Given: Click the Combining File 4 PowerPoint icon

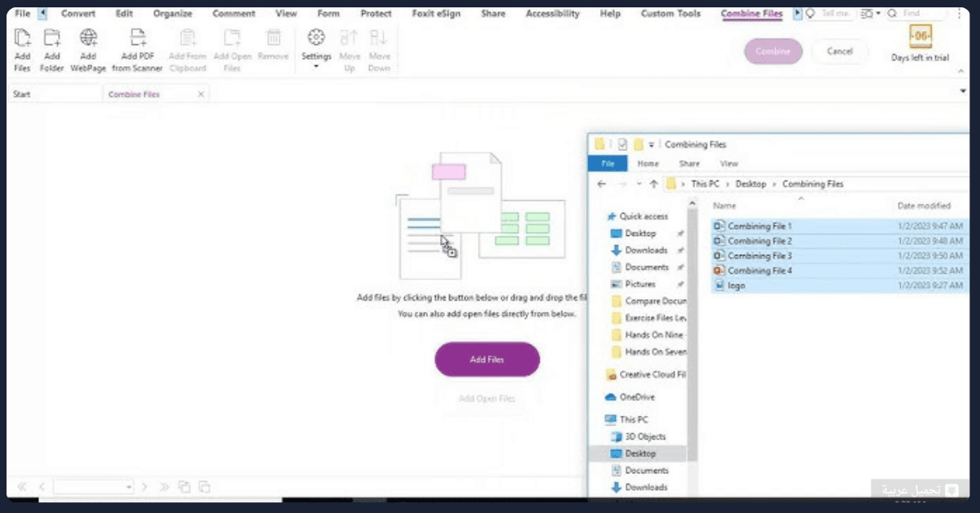Looking at the screenshot, I should click(x=719, y=270).
